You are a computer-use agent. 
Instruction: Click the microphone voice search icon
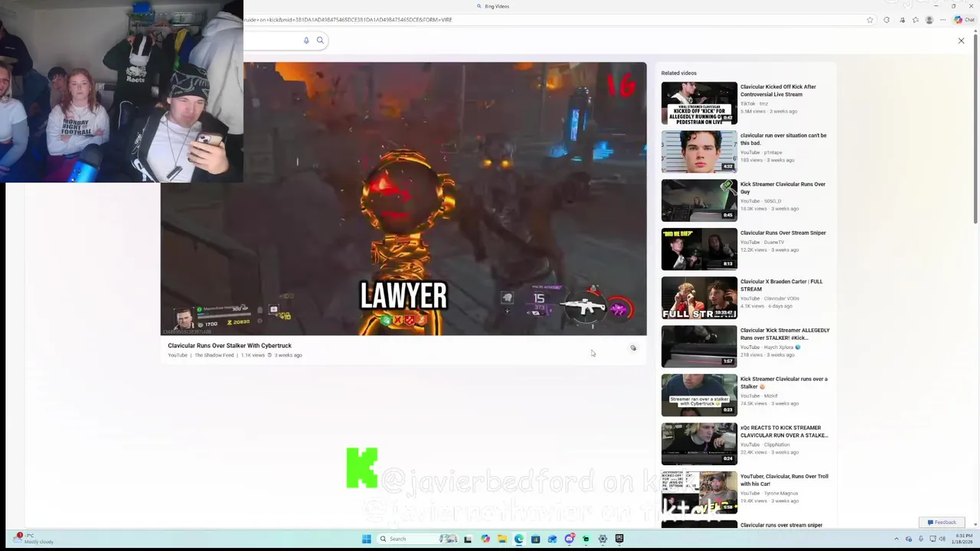pyautogui.click(x=306, y=41)
